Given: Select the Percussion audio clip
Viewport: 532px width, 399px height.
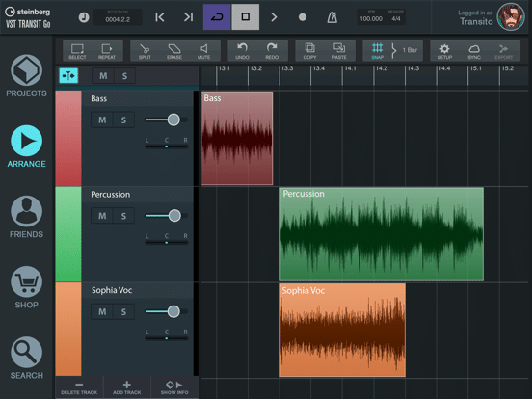Looking at the screenshot, I should tap(382, 234).
